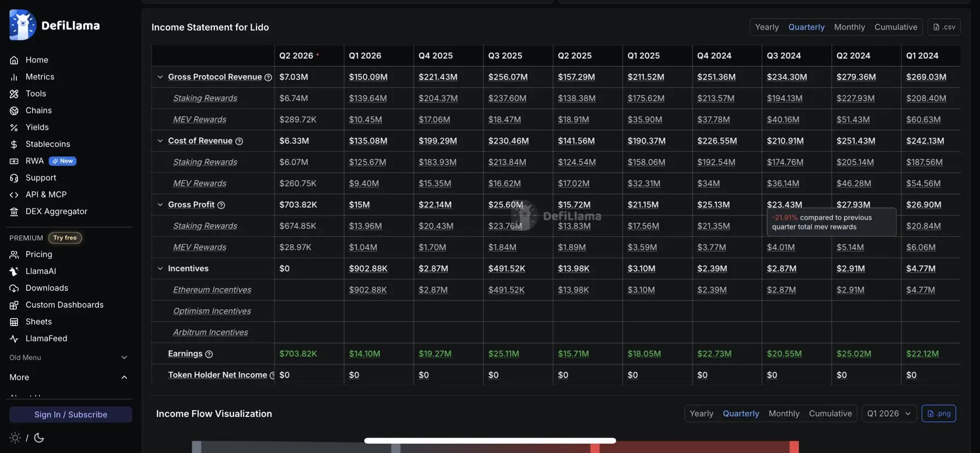Collapse the Gross Protocol Revenue row
Image resolution: width=980 pixels, height=453 pixels.
pyautogui.click(x=160, y=77)
